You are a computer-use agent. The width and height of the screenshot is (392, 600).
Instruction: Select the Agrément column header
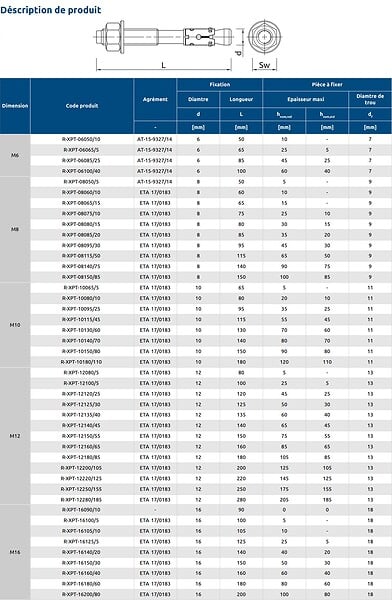(x=155, y=99)
